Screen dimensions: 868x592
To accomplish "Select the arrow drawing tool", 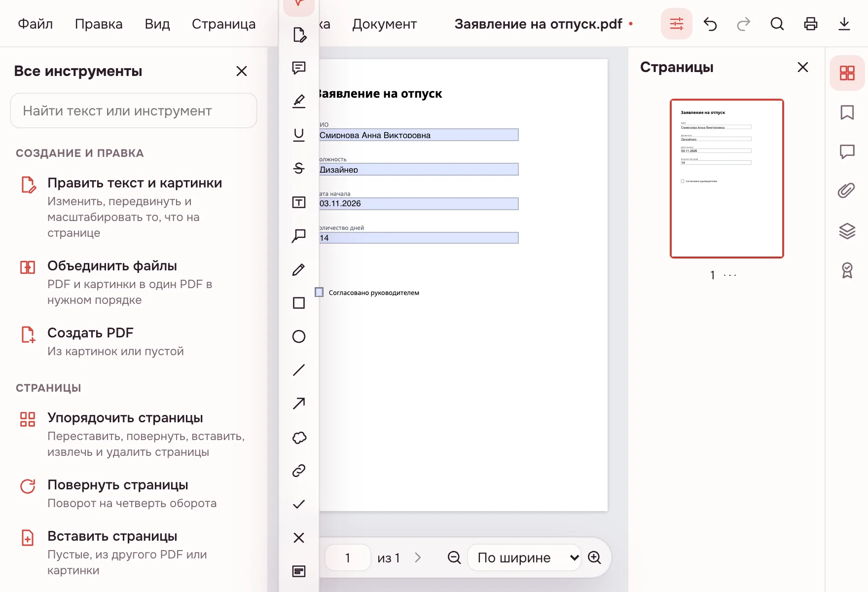I will [x=299, y=404].
